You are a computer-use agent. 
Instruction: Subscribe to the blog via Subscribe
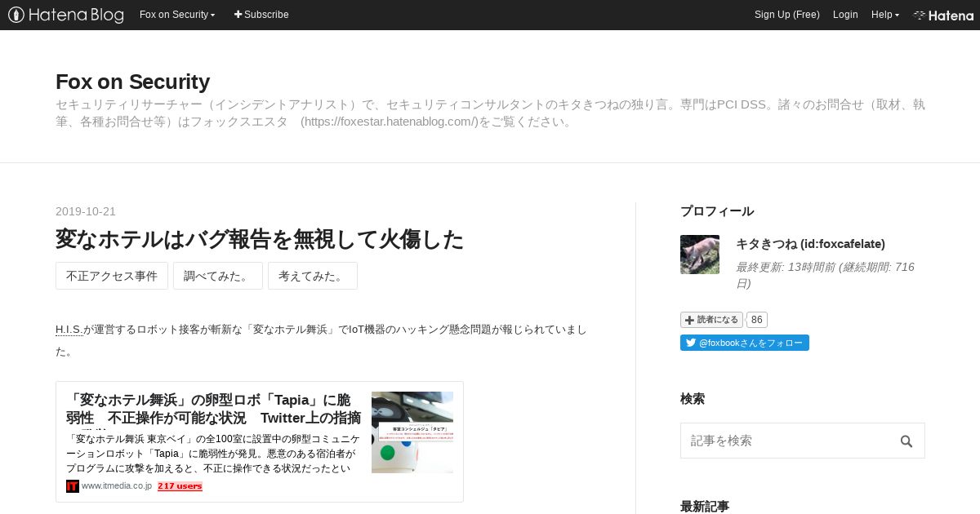pos(261,15)
